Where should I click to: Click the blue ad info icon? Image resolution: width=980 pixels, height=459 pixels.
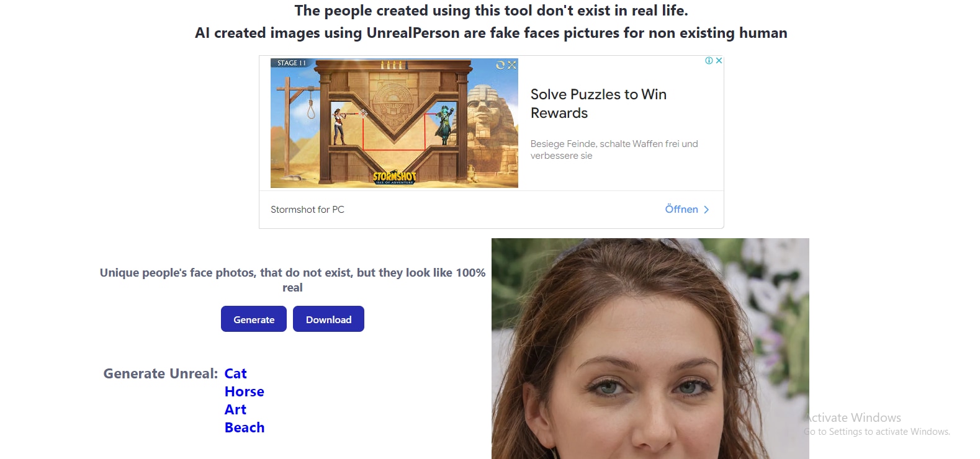click(x=709, y=61)
